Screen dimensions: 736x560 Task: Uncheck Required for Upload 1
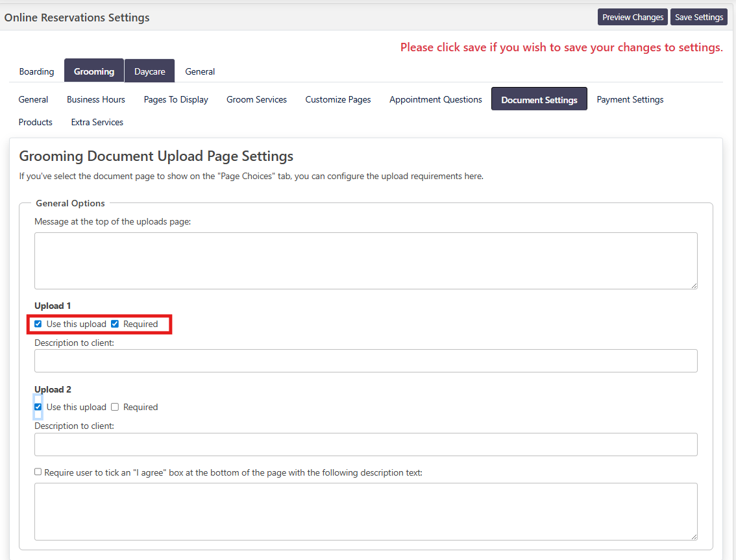[115, 324]
